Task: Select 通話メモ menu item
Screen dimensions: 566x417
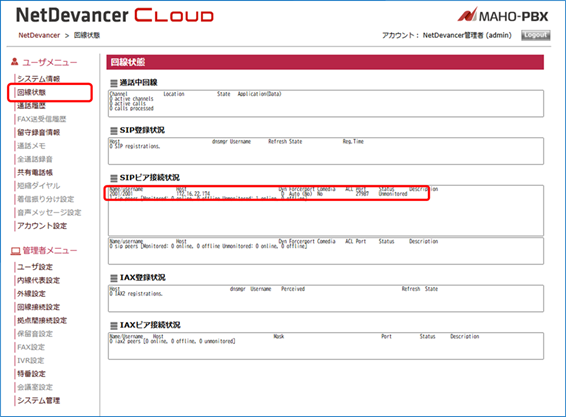Action: [31, 145]
